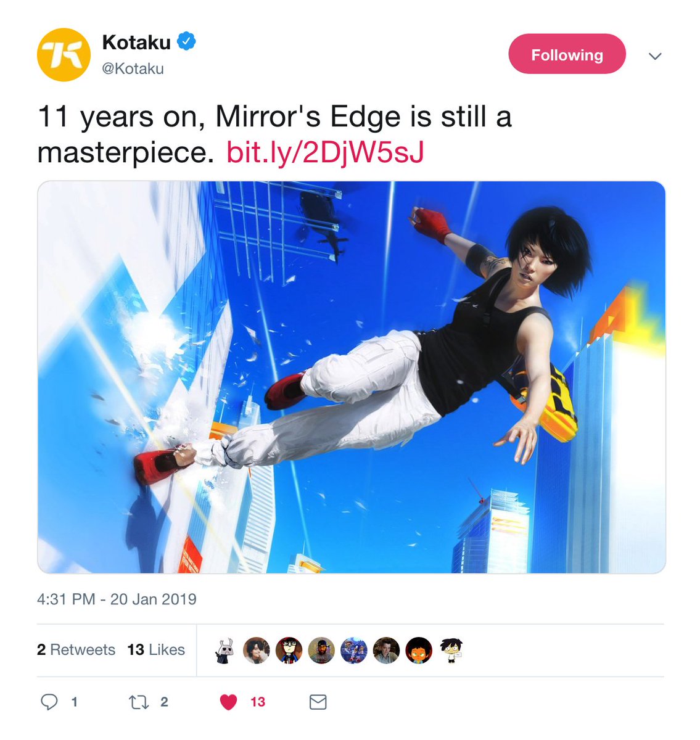Click the Sonic characters liker avatar
The height and width of the screenshot is (740, 700).
click(x=354, y=650)
